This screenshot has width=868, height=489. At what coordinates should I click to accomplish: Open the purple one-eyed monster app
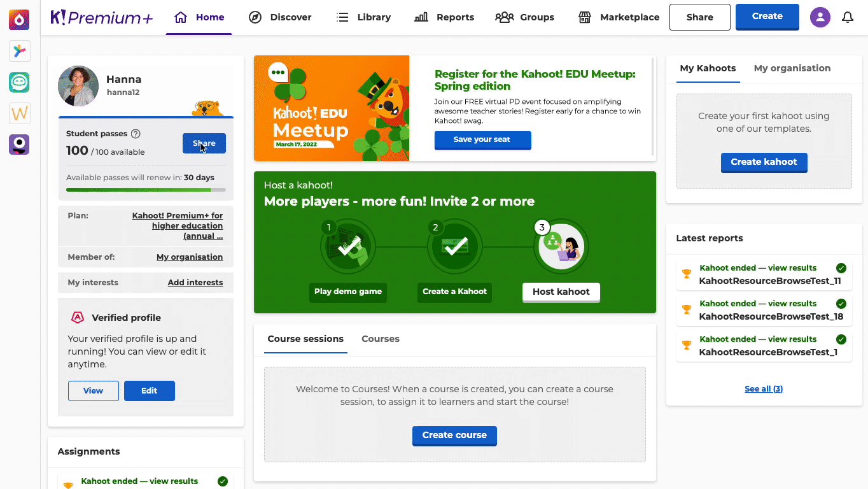(x=19, y=145)
